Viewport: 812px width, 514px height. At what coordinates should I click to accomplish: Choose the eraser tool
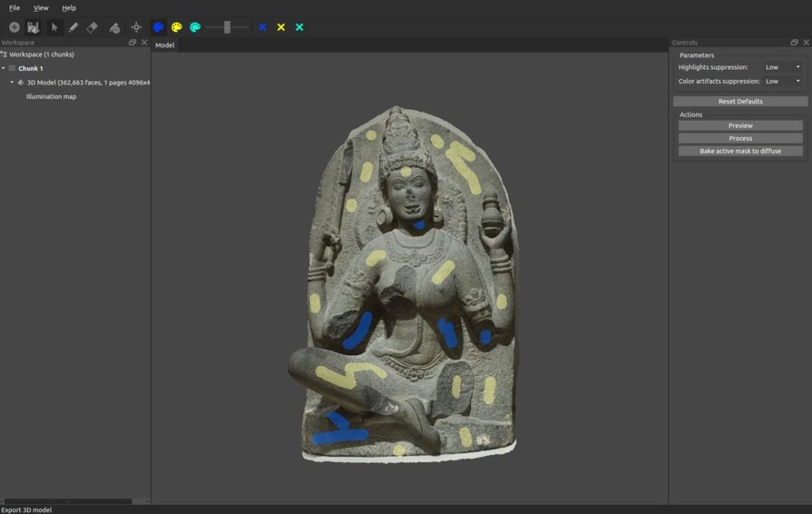[x=92, y=27]
